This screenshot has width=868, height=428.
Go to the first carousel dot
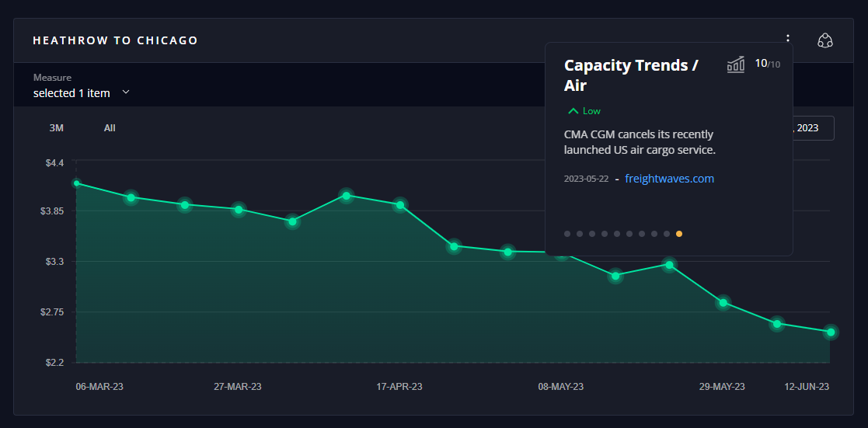click(567, 234)
